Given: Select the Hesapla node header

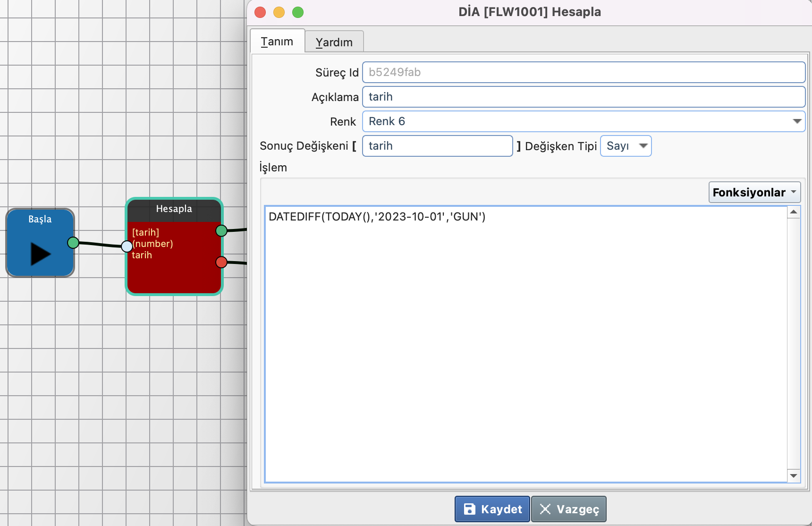Looking at the screenshot, I should tap(174, 209).
